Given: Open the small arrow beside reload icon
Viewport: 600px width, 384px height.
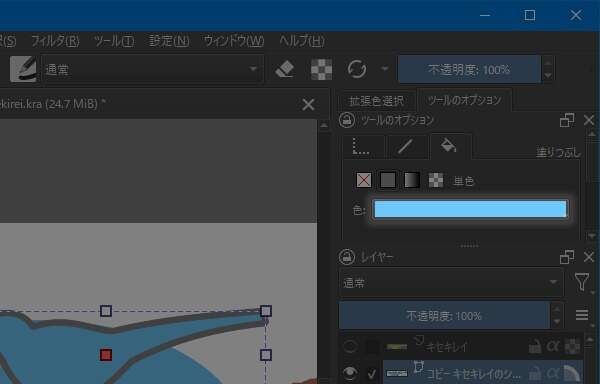Looking at the screenshot, I should coord(385,69).
